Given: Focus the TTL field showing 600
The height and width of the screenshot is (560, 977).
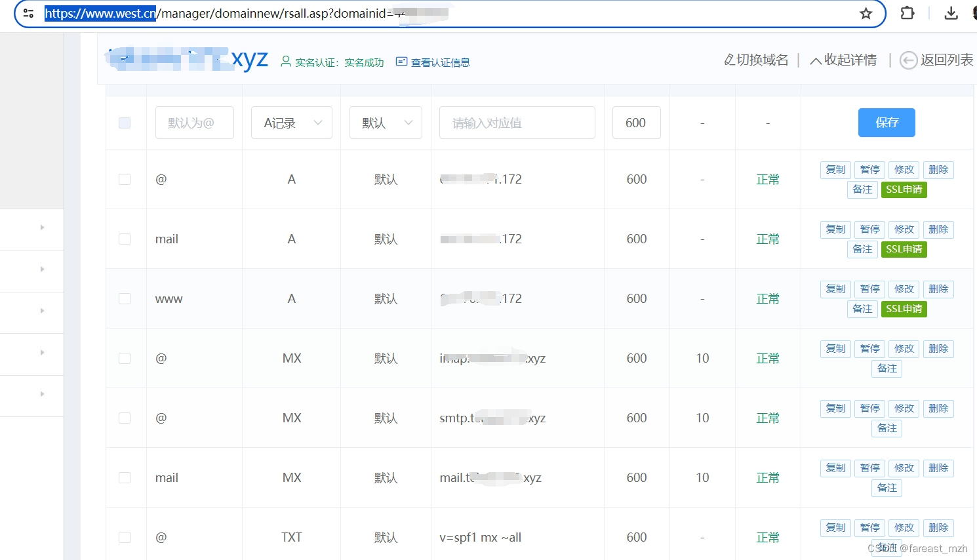Looking at the screenshot, I should [637, 123].
